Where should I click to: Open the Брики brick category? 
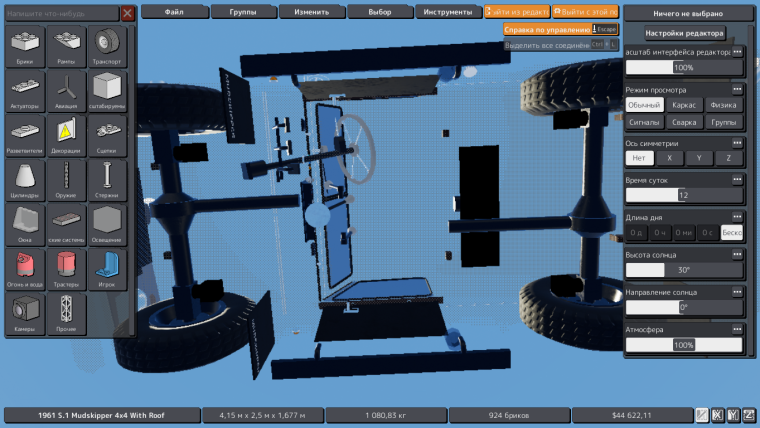point(25,47)
